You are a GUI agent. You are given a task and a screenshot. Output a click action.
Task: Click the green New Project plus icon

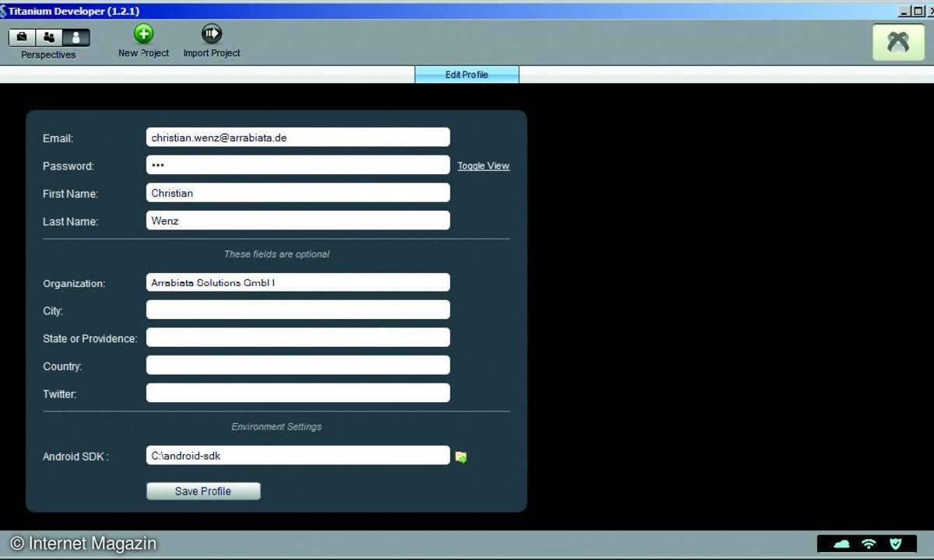point(144,33)
